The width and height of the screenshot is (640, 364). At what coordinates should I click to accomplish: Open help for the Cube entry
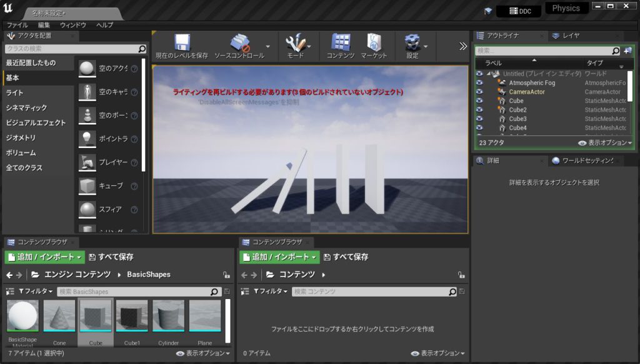(x=134, y=186)
